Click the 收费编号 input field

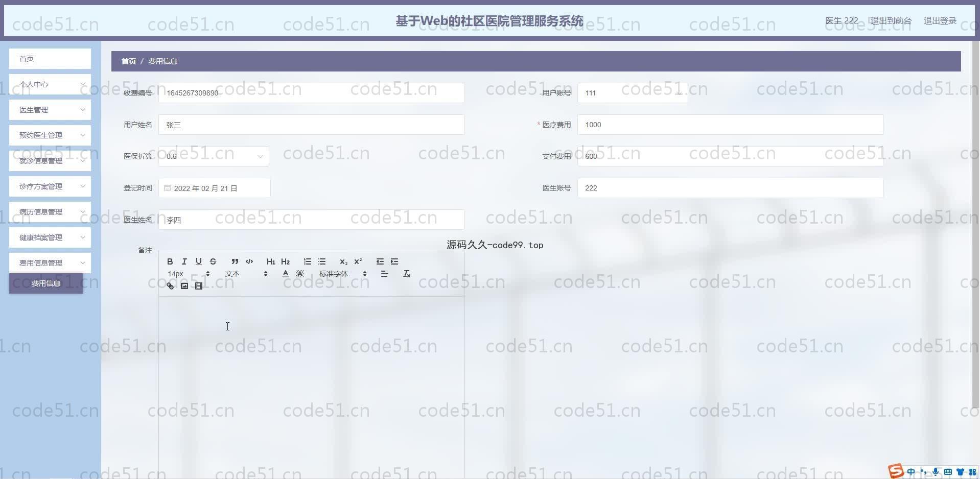point(312,93)
